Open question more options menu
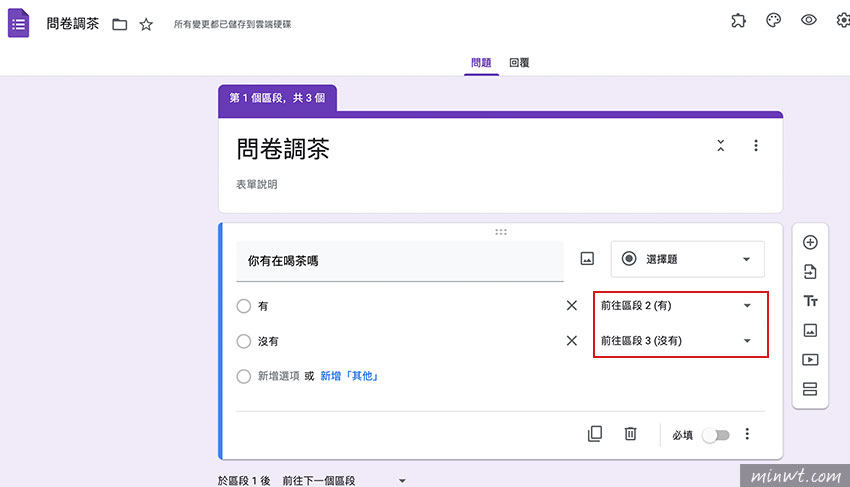Viewport: 850px width, 487px height. click(747, 434)
